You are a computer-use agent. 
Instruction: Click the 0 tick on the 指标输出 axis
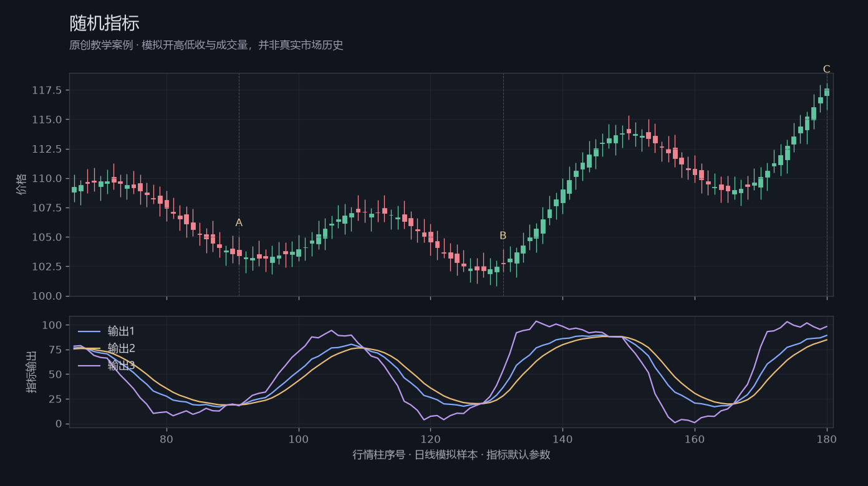coord(59,424)
